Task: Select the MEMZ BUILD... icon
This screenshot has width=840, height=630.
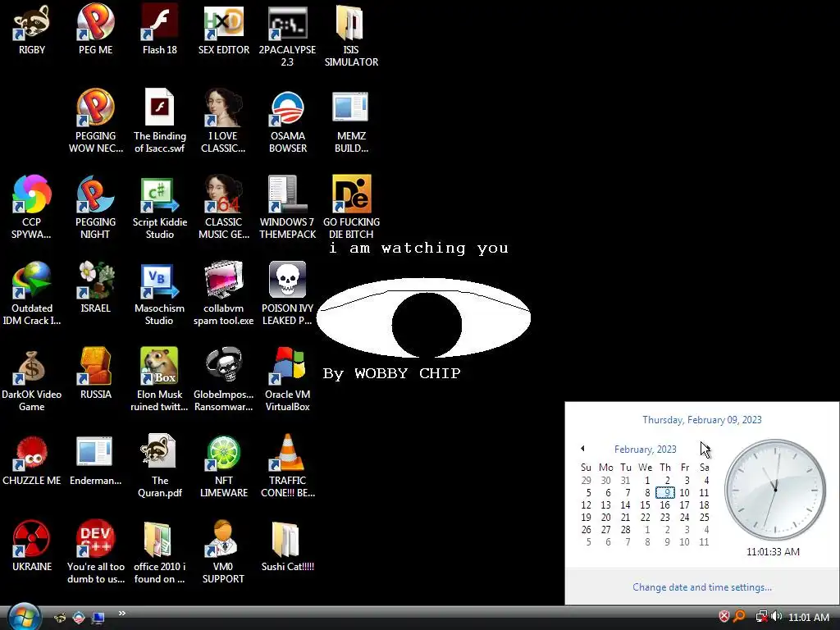Action: pos(351,121)
